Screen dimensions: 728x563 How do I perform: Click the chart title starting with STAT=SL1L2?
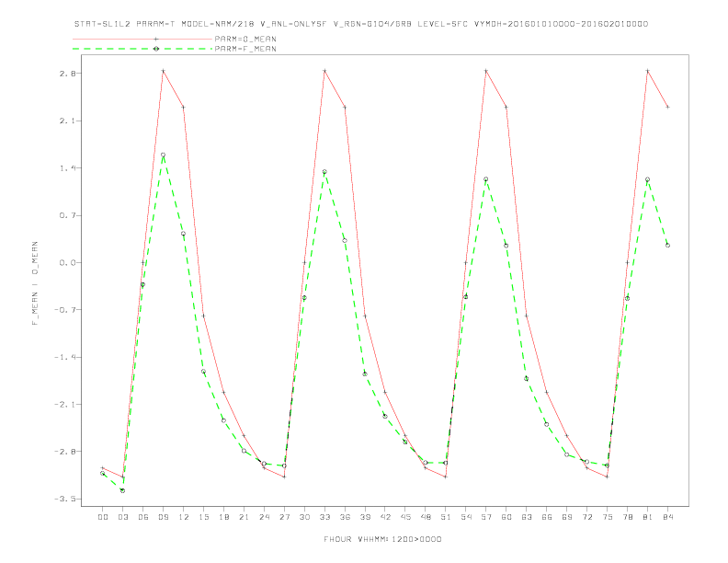[x=361, y=24]
